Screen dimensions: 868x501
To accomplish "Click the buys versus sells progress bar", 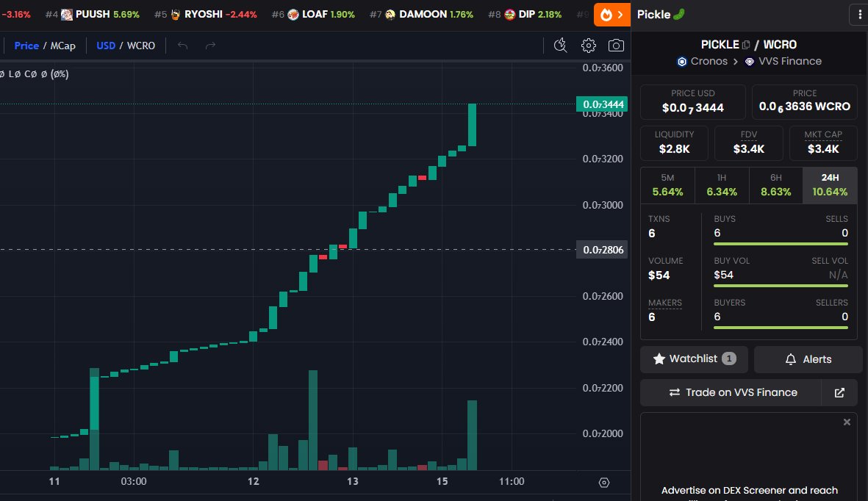I will pos(781,244).
